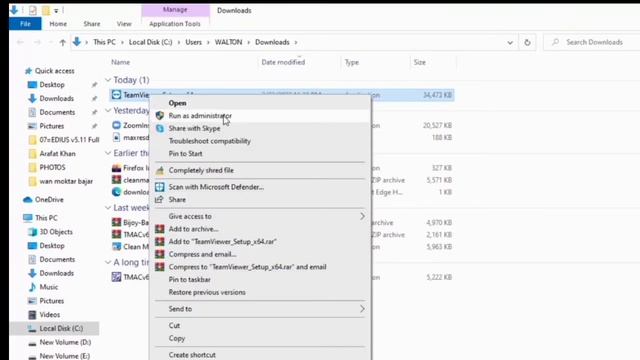Viewport: 640px width, 360px height.
Task: Choose Open from context menu
Action: pyautogui.click(x=178, y=103)
